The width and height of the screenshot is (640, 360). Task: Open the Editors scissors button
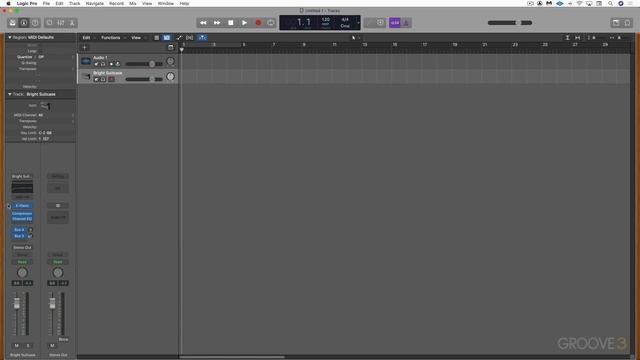pyautogui.click(x=72, y=23)
